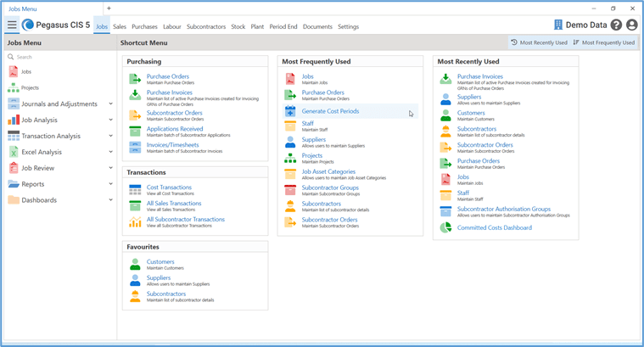Open the help question mark icon
Viewport: 644px width, 347px height.
coord(616,25)
